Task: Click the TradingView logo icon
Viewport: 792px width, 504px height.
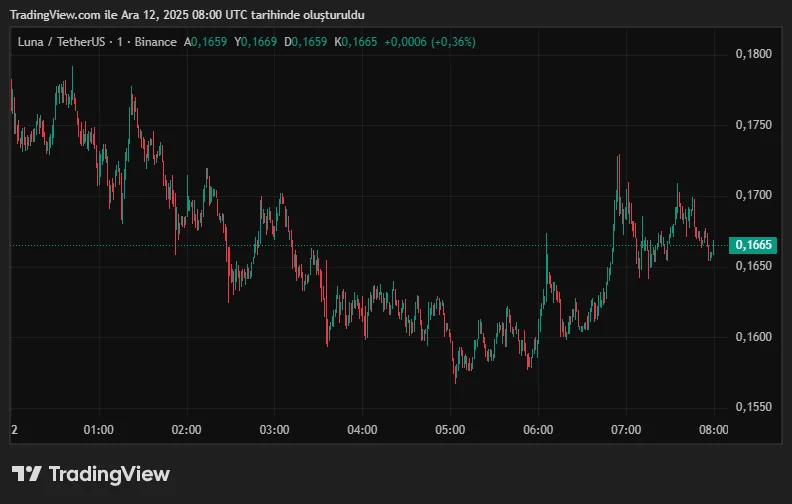Action: pyautogui.click(x=26, y=474)
